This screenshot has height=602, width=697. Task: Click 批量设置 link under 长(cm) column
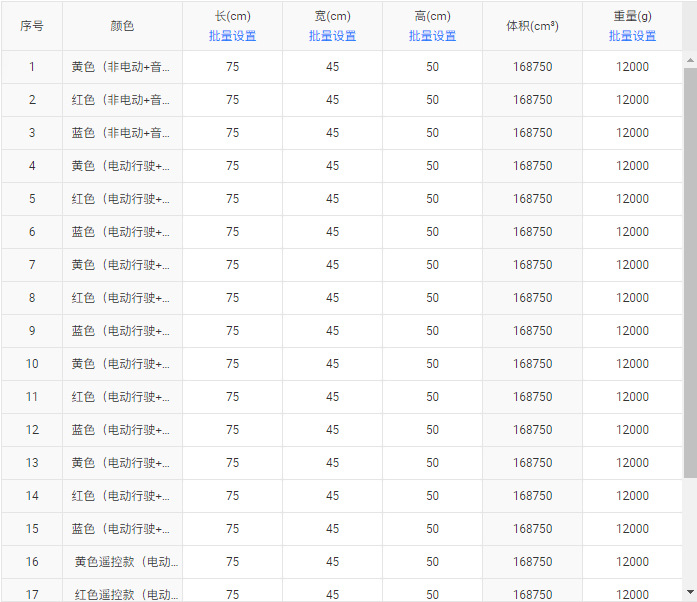(x=232, y=36)
